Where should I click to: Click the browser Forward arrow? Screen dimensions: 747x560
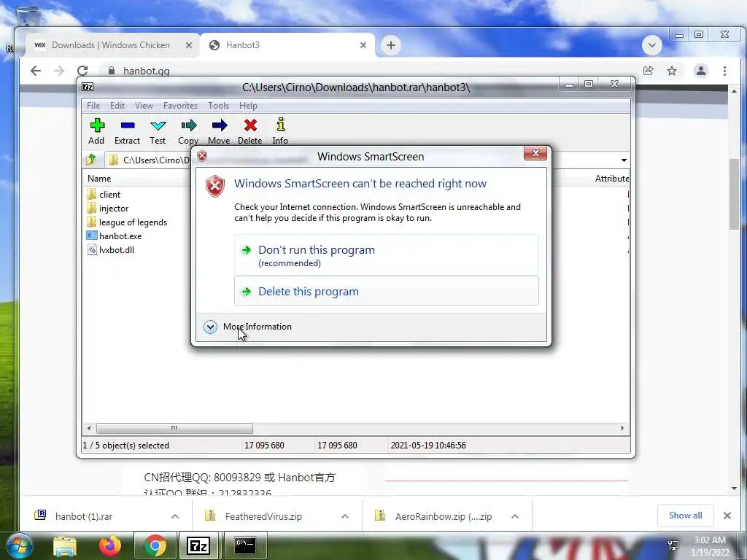tap(59, 71)
